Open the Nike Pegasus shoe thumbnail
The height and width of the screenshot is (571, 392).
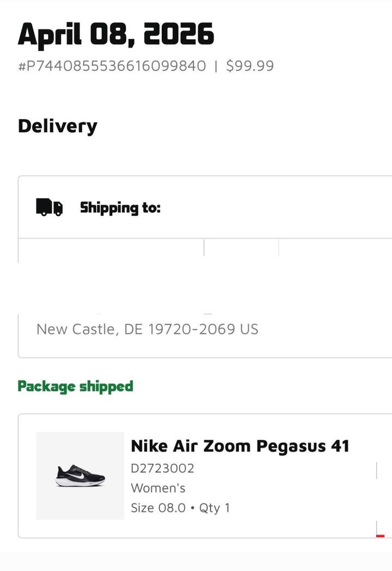80,475
